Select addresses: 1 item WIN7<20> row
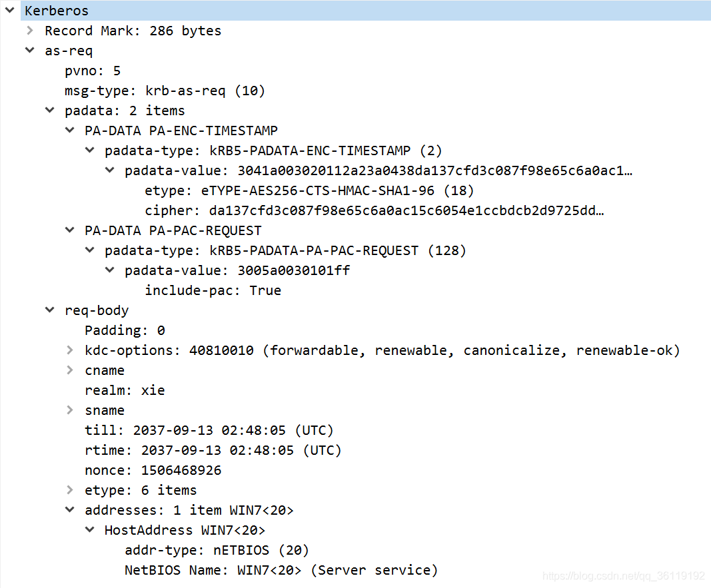Image resolution: width=711 pixels, height=588 pixels. (189, 510)
